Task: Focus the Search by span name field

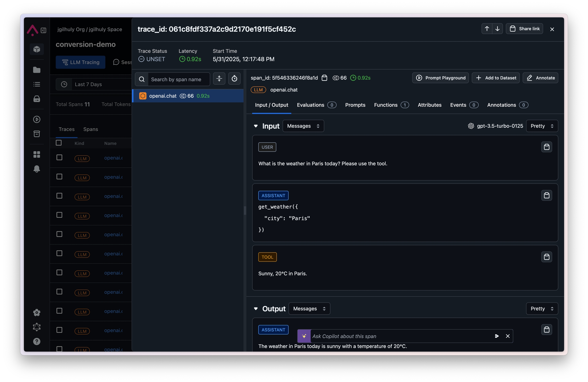Action: tap(179, 79)
